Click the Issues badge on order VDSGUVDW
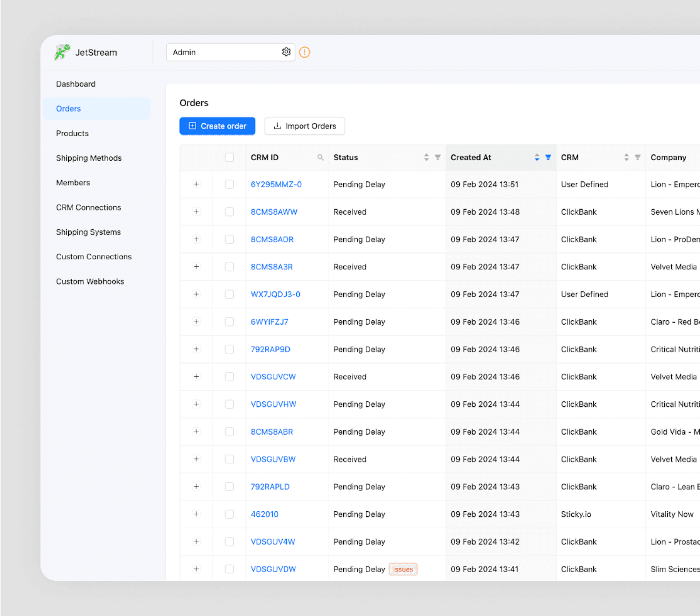 [402, 569]
